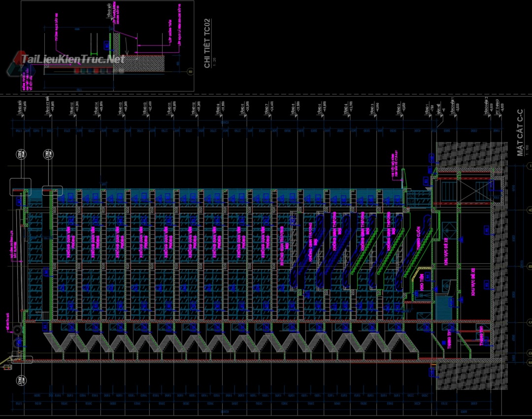Select the CHI TIẾT TC02 title text
The image size is (532, 419).
tap(207, 43)
